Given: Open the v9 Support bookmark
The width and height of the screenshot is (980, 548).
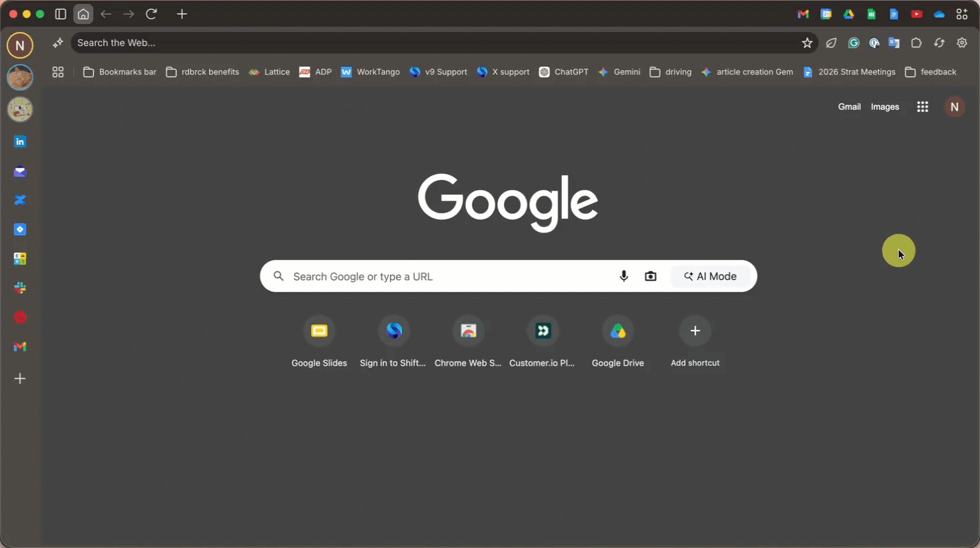Looking at the screenshot, I should (438, 72).
